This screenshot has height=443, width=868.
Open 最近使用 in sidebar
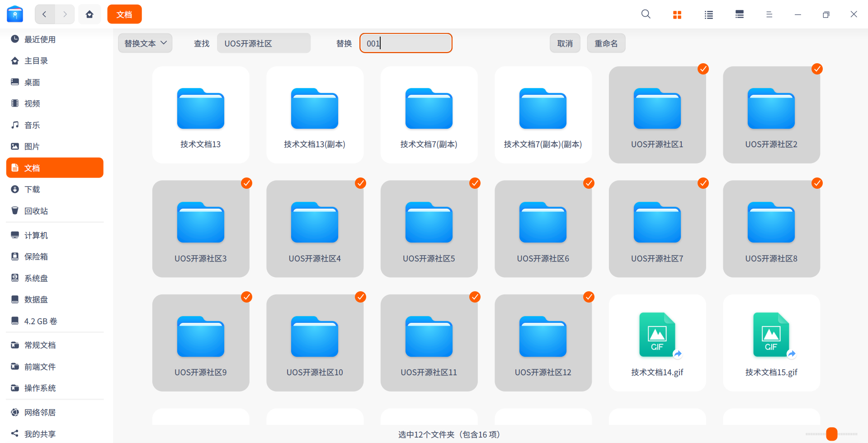pos(55,39)
